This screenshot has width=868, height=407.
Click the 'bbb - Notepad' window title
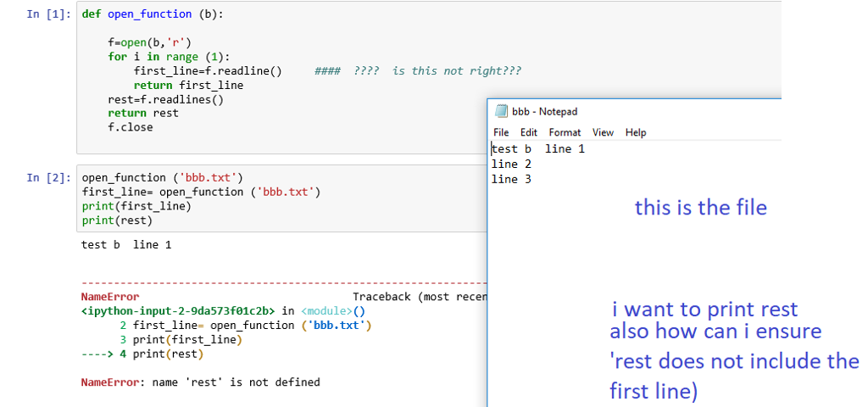pos(545,112)
